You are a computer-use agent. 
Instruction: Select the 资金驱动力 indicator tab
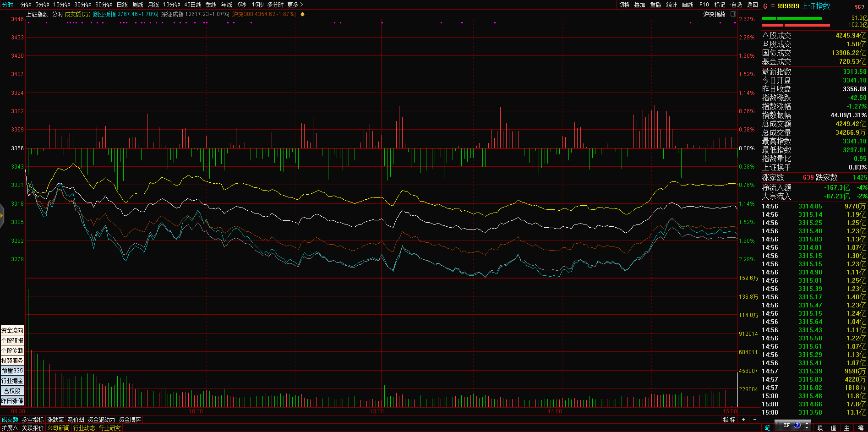(x=101, y=420)
